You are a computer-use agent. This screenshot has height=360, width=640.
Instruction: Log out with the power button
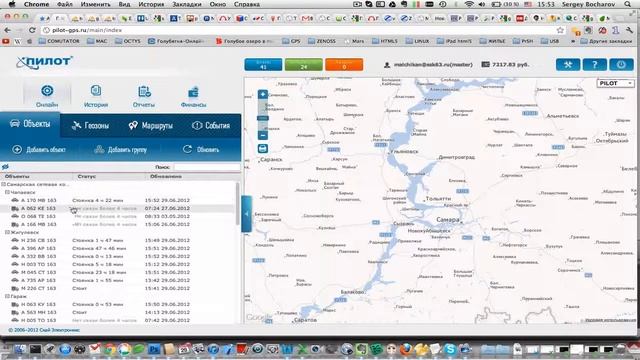click(621, 64)
